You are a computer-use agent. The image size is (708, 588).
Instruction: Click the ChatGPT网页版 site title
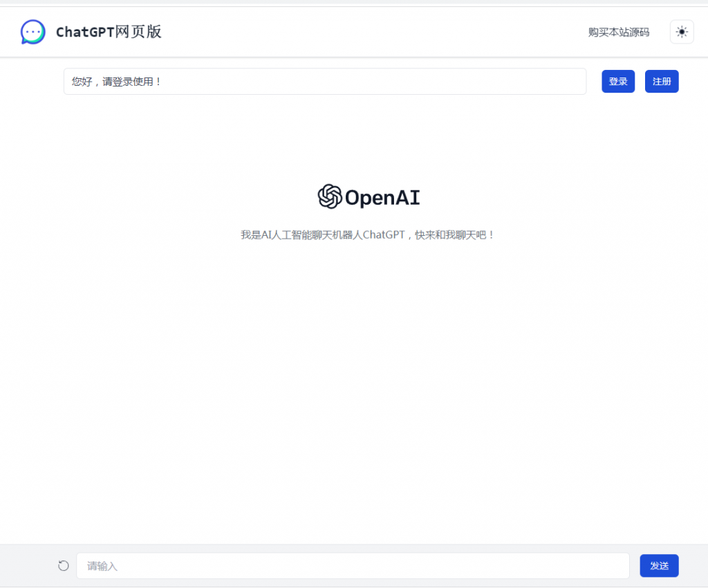[109, 32]
